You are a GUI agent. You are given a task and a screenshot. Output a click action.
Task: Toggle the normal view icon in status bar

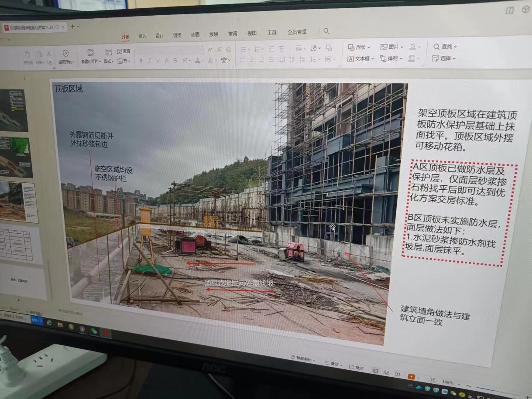tap(375, 371)
